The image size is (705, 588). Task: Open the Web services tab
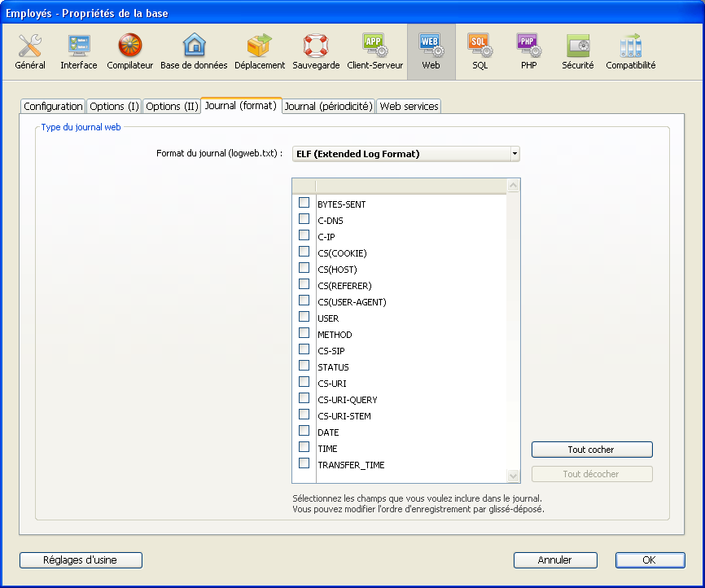(409, 106)
